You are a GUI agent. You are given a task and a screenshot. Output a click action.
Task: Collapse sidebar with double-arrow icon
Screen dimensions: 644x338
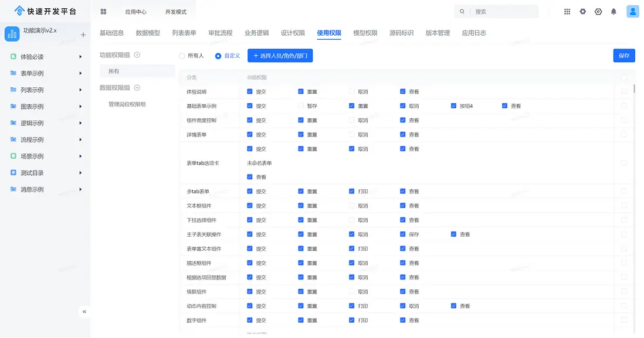point(84,312)
